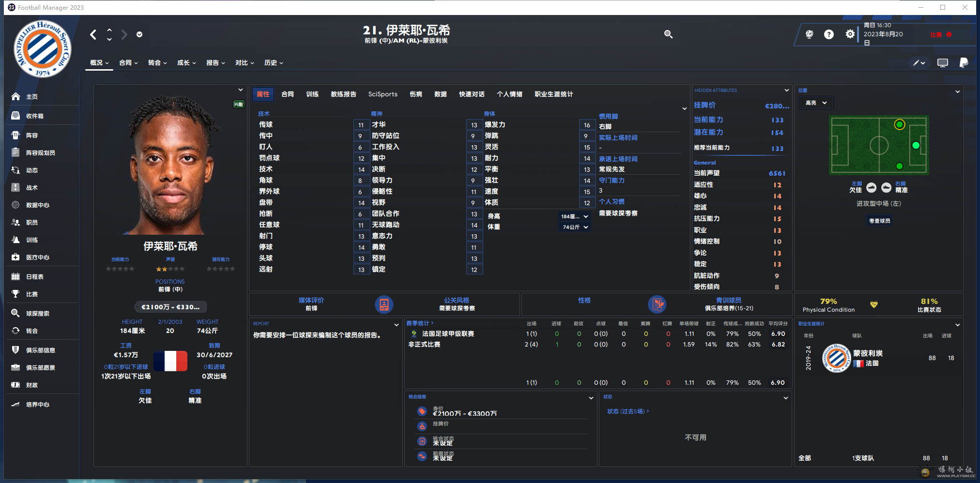This screenshot has height=483, width=980.
Task: Open the 赛季统计 season stats link
Action: click(420, 323)
